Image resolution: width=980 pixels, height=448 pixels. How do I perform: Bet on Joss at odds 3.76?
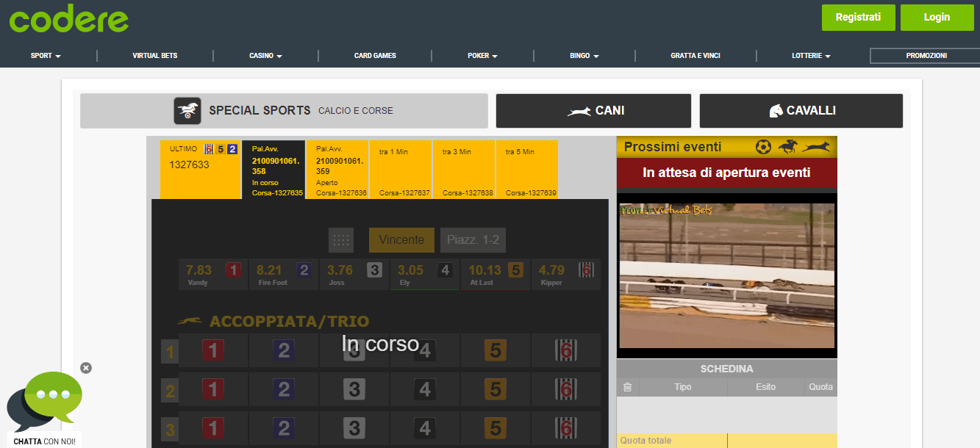click(x=354, y=274)
